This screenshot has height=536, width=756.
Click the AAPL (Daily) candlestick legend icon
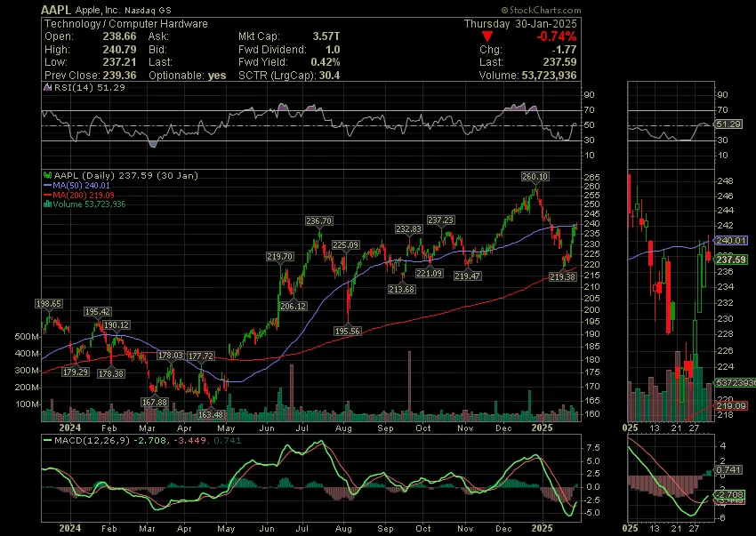pyautogui.click(x=47, y=175)
